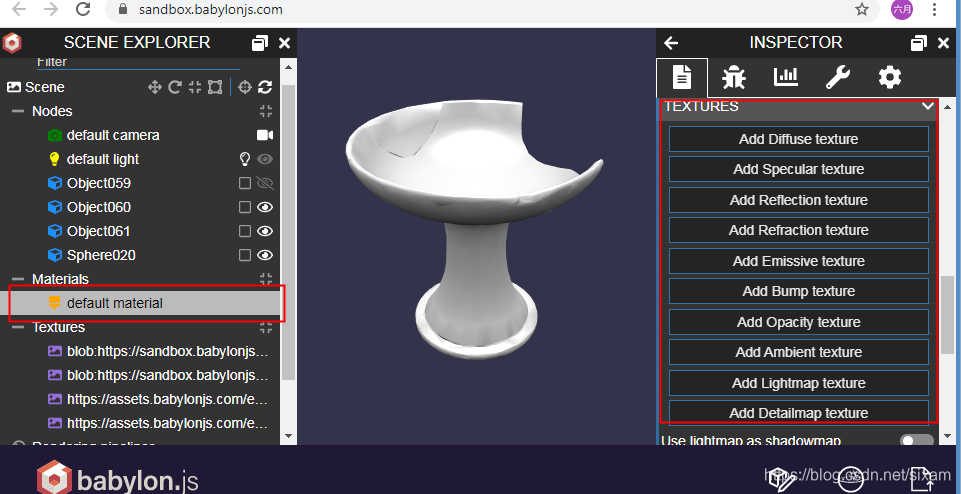Select the default material item
961x494 pixels.
pyautogui.click(x=115, y=303)
